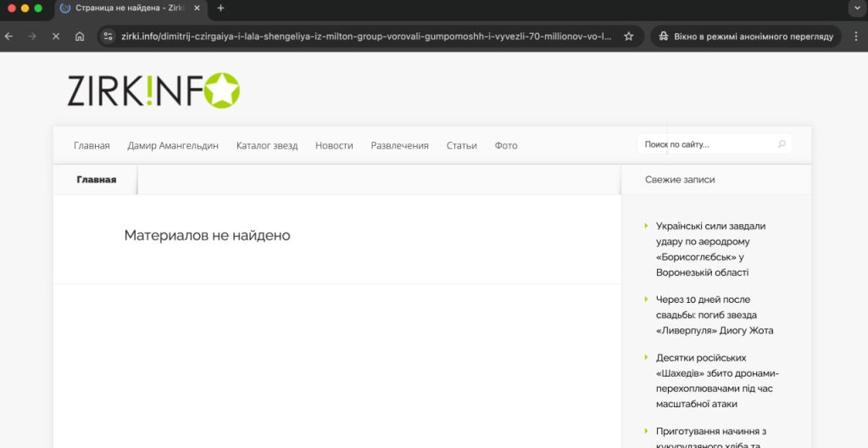Open the 'Главная' navigation menu item
Image resolution: width=868 pixels, height=448 pixels.
92,146
